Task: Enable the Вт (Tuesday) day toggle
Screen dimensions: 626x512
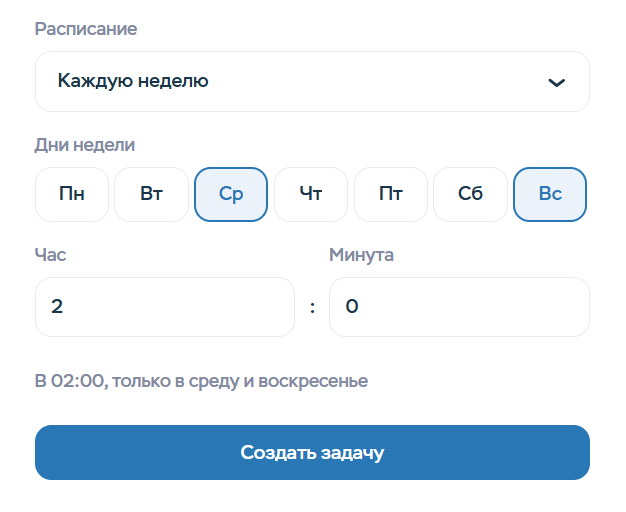Action: pyautogui.click(x=151, y=194)
